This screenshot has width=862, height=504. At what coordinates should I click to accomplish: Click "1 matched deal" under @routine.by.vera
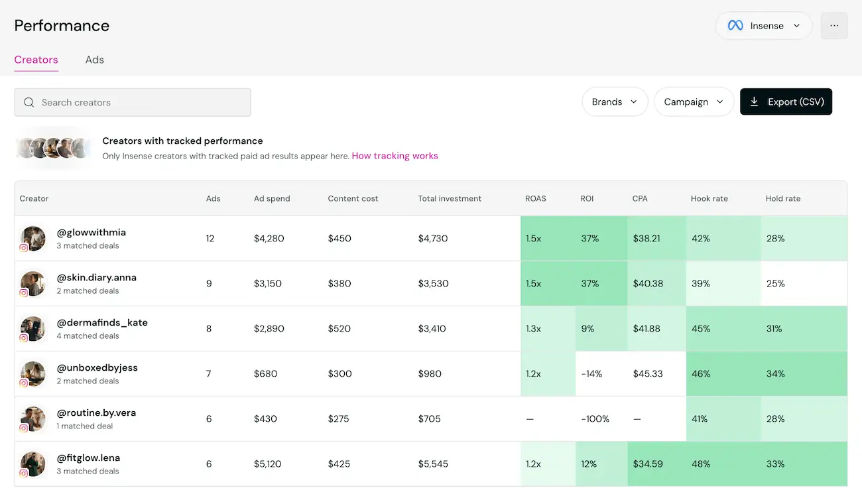tap(85, 426)
